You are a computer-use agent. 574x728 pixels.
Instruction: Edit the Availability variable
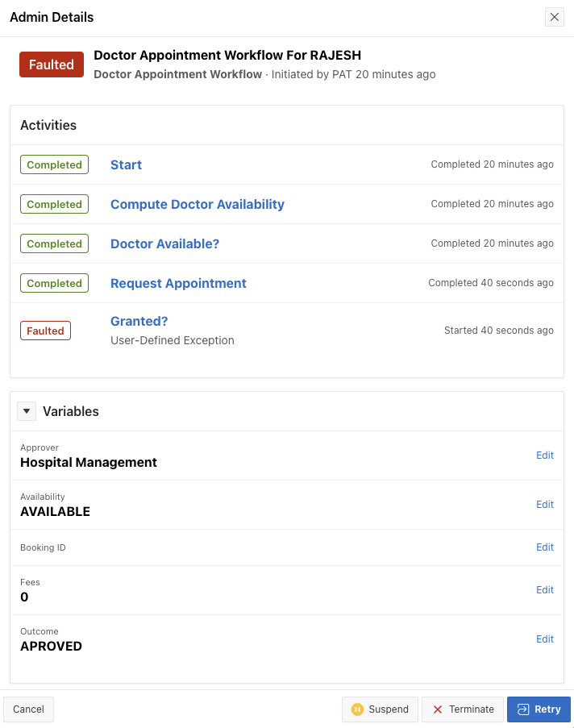point(545,504)
